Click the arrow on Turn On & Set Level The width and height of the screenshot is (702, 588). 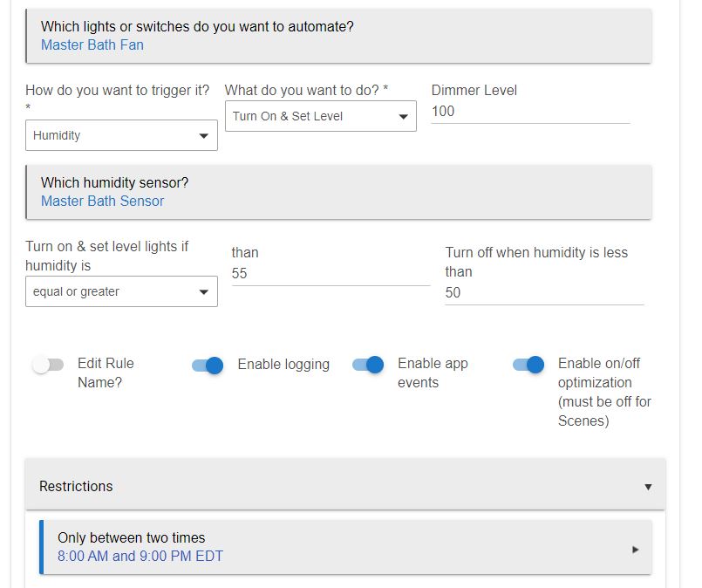[x=403, y=116]
